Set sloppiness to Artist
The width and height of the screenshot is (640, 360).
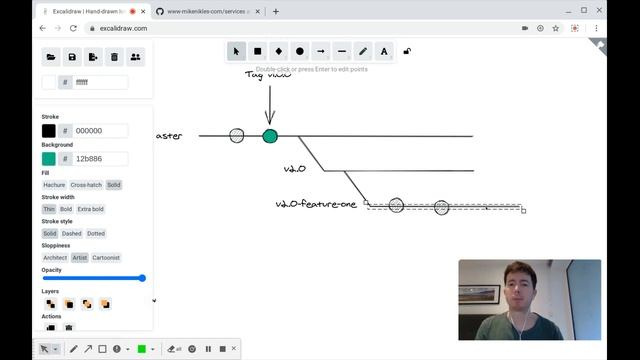click(80, 258)
